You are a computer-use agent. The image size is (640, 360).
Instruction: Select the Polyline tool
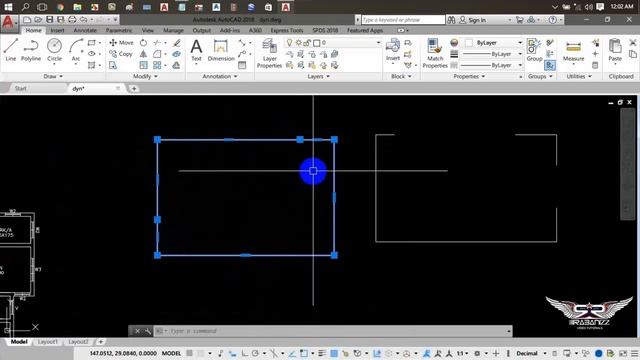point(31,49)
